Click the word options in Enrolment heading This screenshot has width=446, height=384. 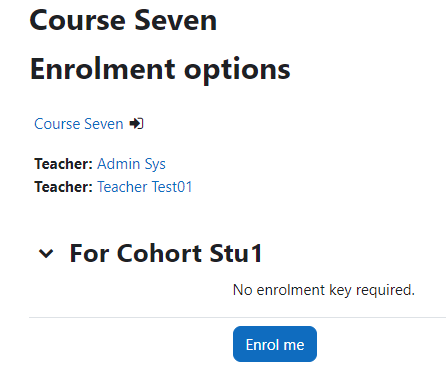click(x=237, y=72)
